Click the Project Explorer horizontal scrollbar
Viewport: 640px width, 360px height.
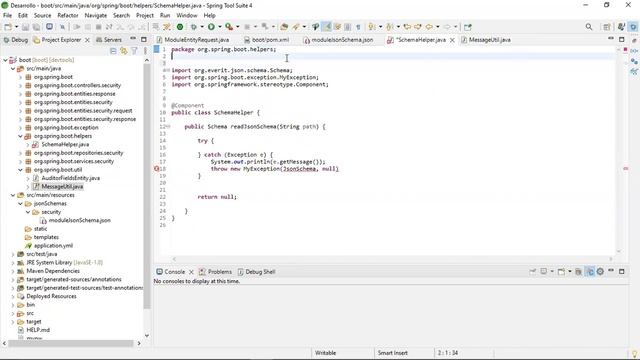[x=70, y=344]
